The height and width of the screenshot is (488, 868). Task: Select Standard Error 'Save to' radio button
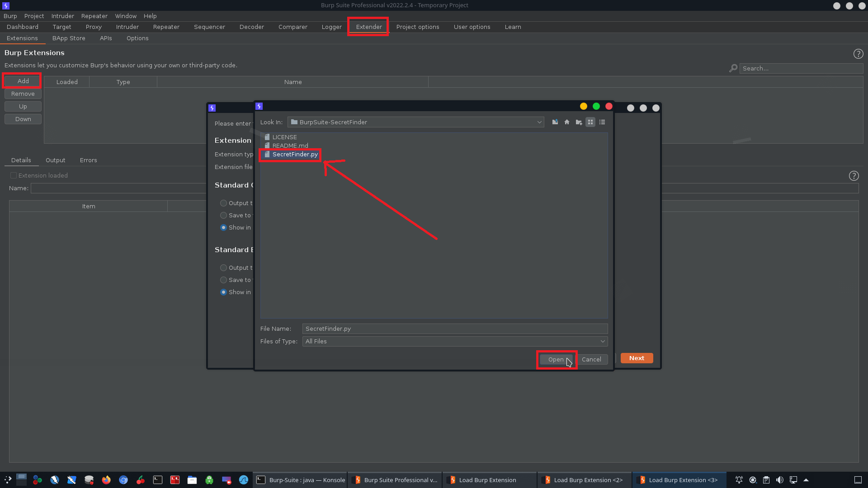(x=223, y=280)
